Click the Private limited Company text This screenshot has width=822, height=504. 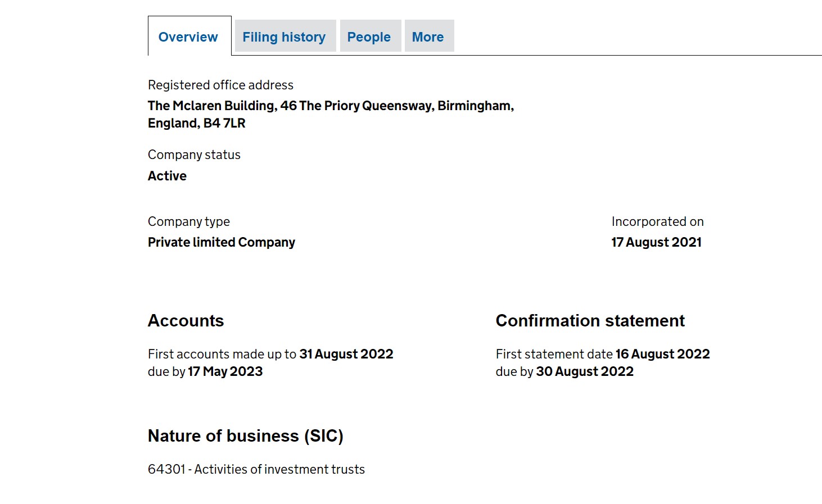pos(222,242)
